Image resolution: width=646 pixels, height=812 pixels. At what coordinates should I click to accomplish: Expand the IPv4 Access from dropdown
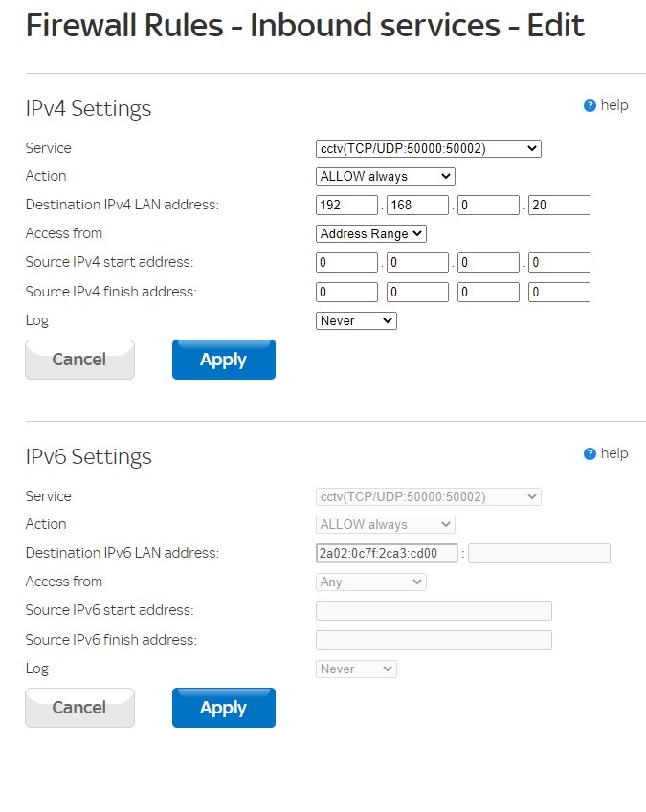point(370,233)
